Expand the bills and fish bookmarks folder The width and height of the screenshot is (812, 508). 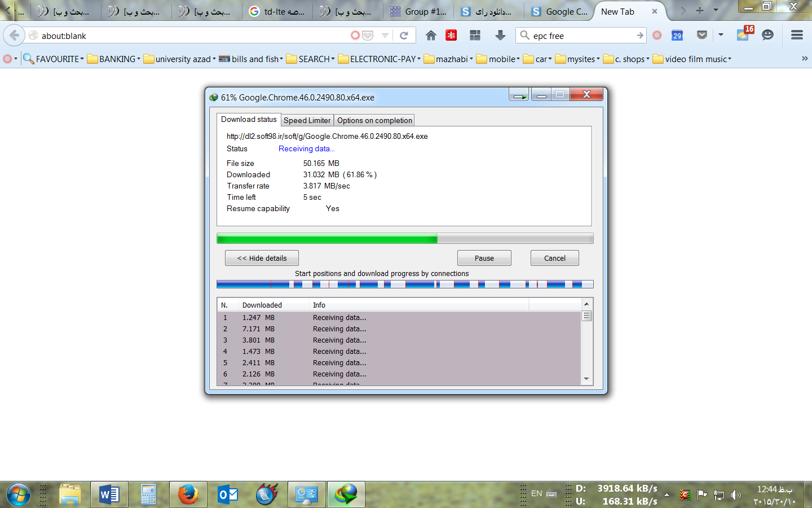(251, 59)
